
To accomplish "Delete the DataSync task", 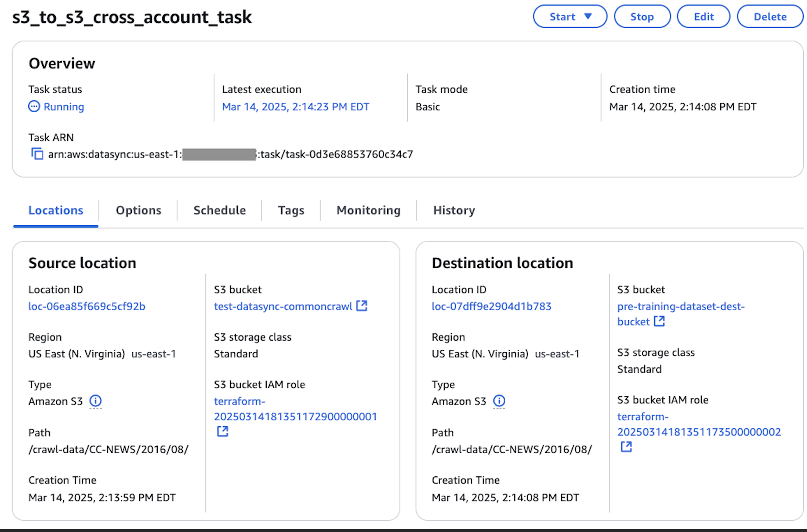I will 770,16.
